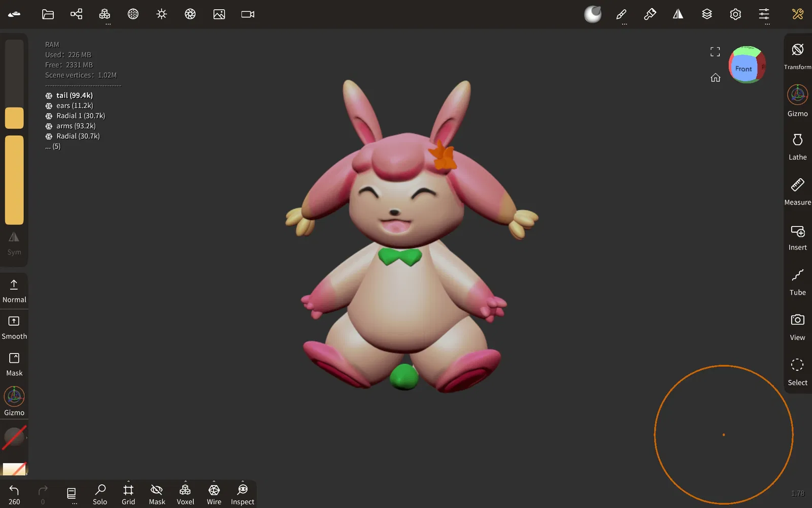Select the Gizmo tool in right toolbar

point(798,101)
